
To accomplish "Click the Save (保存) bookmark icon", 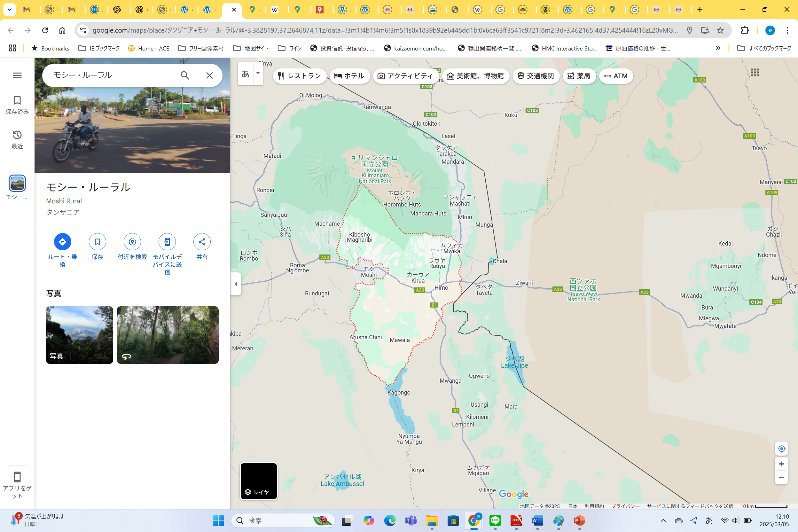I will click(x=98, y=242).
